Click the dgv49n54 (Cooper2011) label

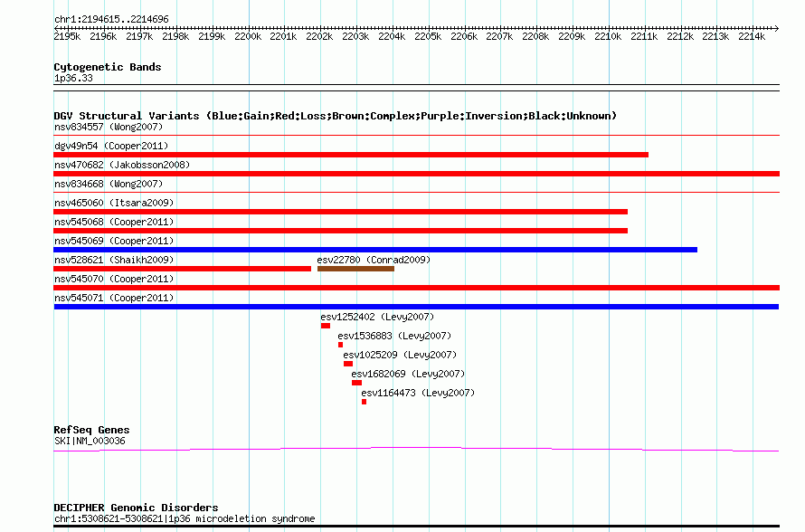pyautogui.click(x=111, y=146)
